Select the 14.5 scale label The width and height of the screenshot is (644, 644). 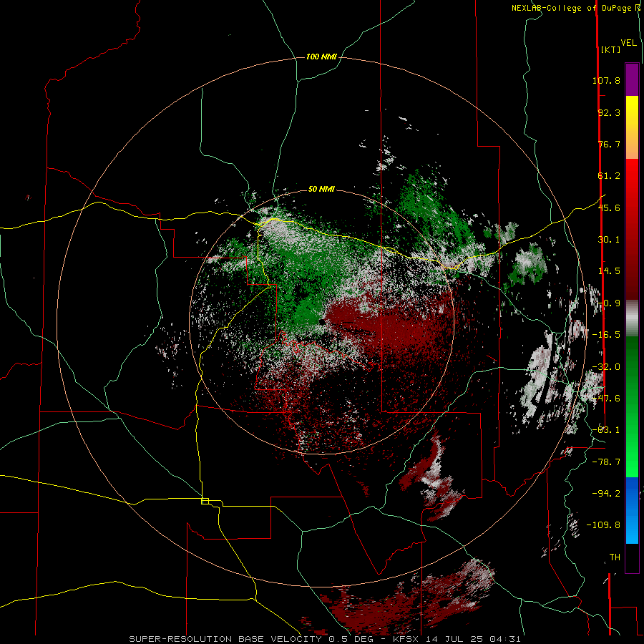609,271
